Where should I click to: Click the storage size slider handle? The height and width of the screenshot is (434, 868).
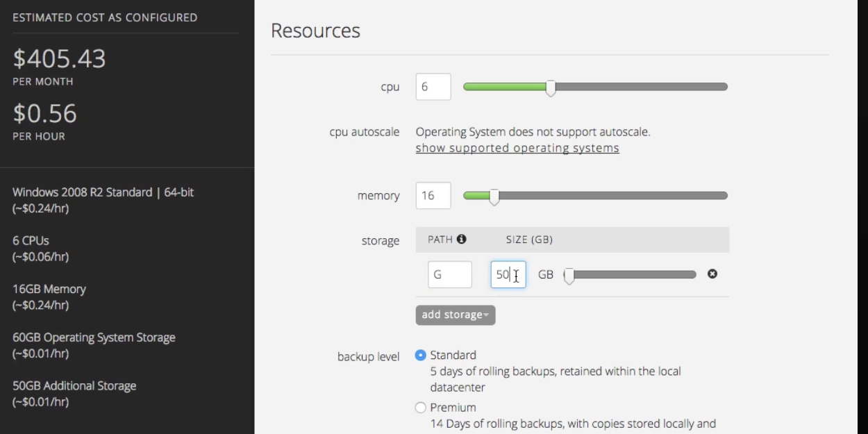coord(569,275)
